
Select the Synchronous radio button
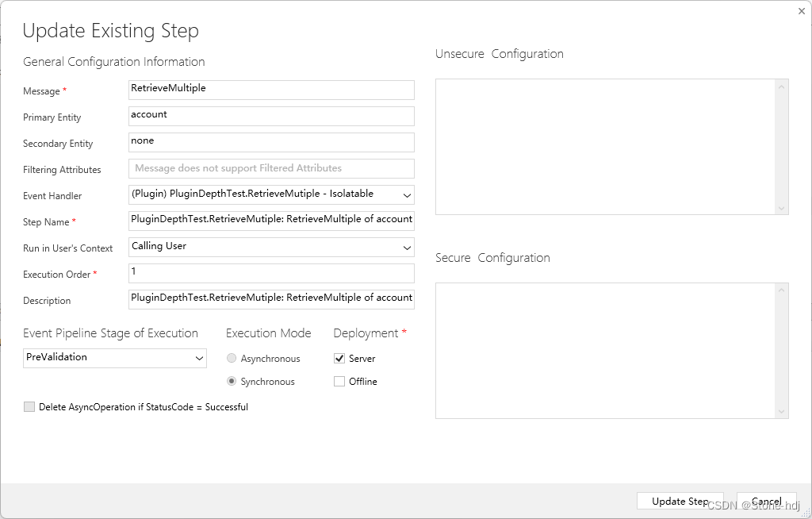coord(232,381)
